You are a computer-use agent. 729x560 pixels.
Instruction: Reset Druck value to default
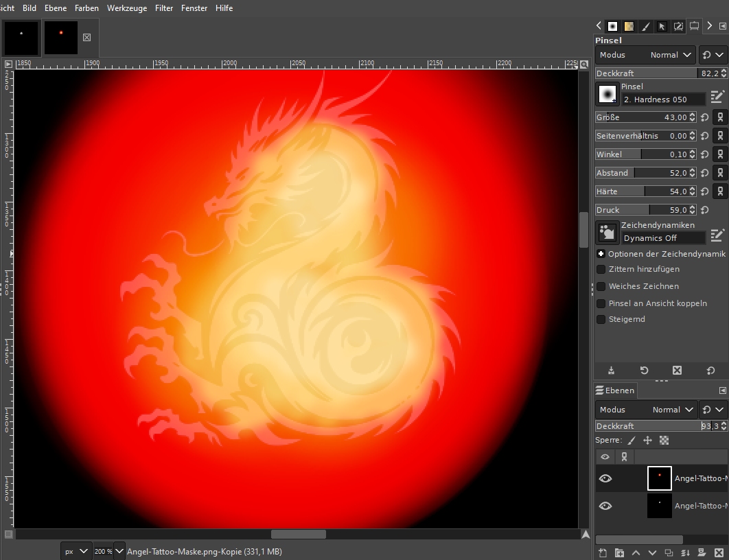pyautogui.click(x=705, y=210)
